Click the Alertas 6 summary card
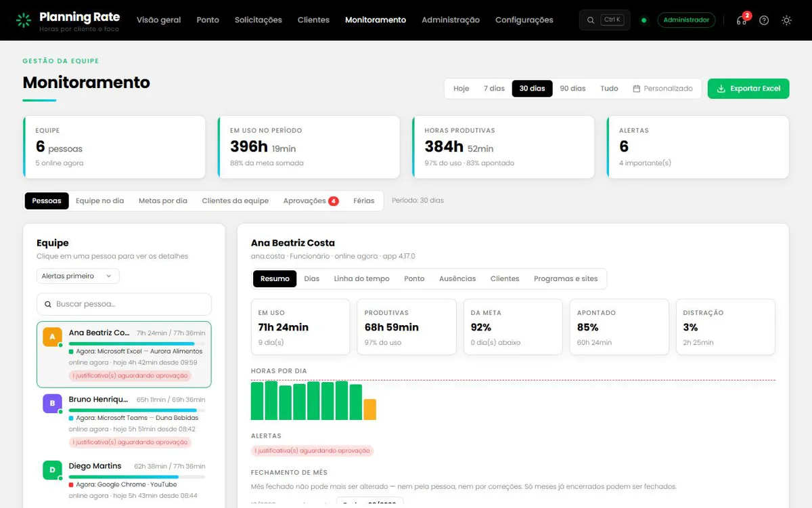The width and height of the screenshot is (812, 508). (698, 147)
